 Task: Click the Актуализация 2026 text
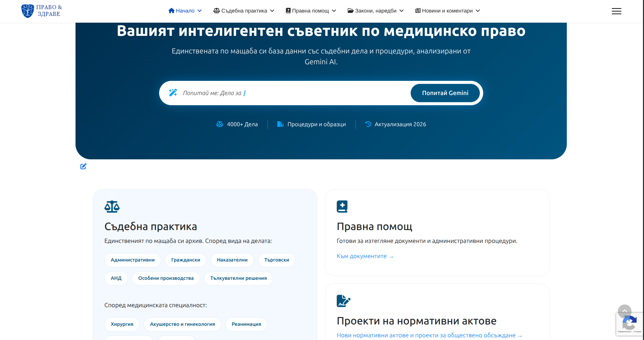(400, 124)
